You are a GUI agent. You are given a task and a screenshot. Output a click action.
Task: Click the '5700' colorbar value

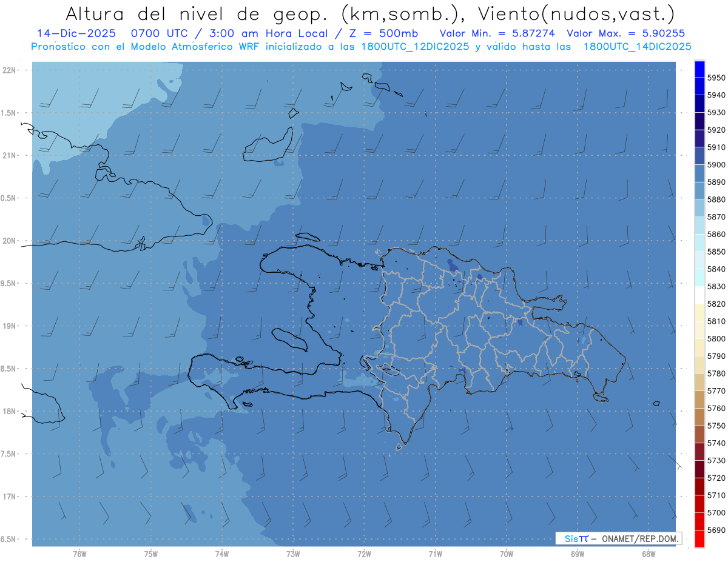(x=716, y=513)
